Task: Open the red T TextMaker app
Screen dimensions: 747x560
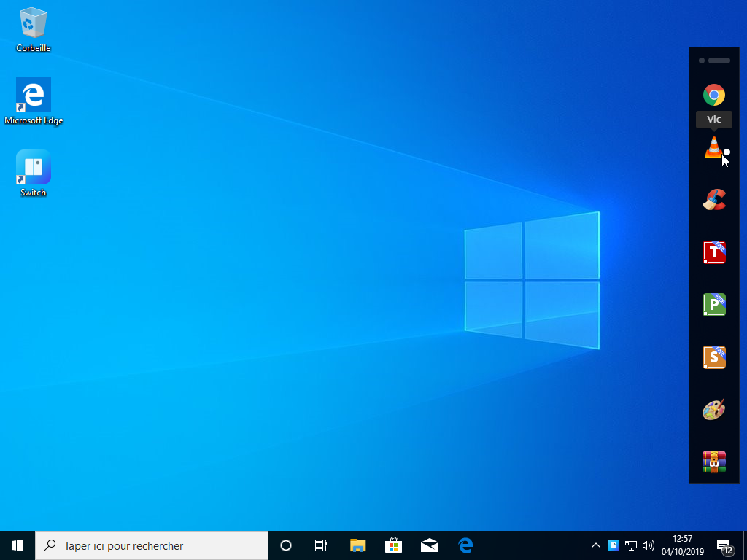Action: (713, 252)
